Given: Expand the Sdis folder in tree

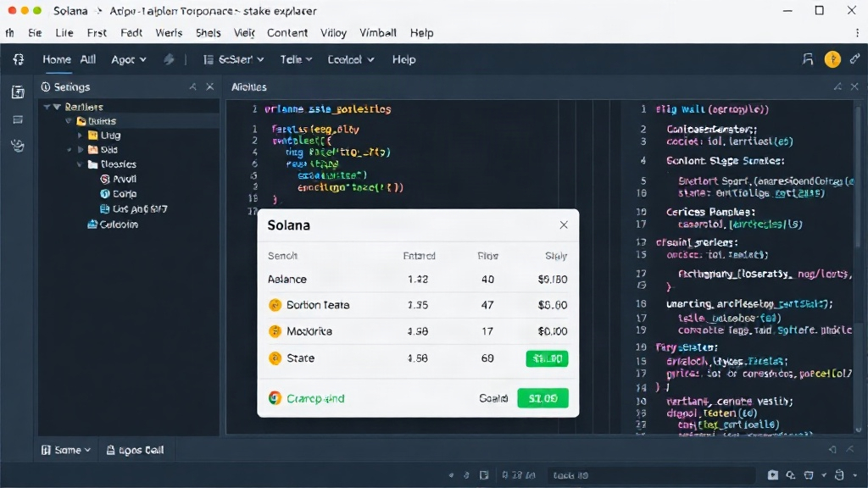Looking at the screenshot, I should (81, 149).
